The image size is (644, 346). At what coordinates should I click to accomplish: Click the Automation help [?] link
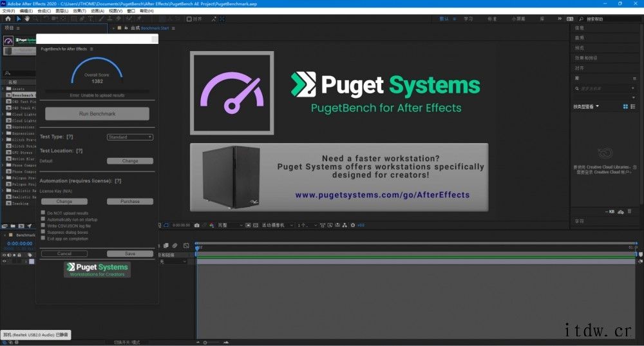118,181
